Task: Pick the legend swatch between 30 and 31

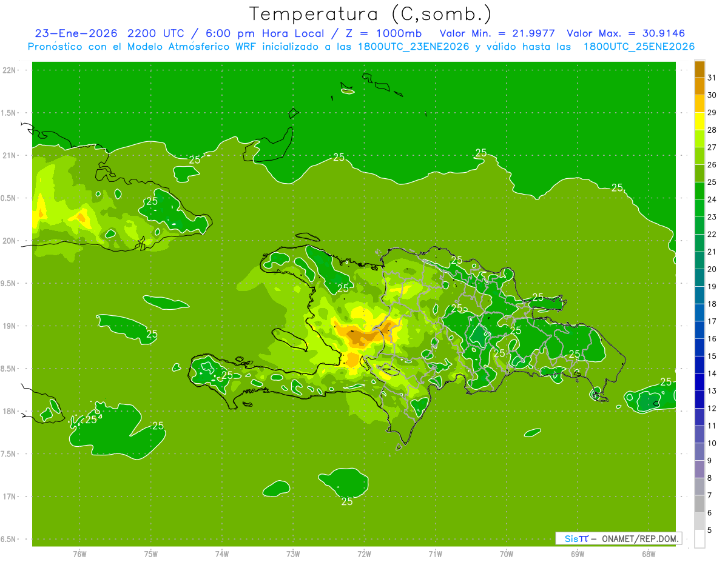Action: 699,86
